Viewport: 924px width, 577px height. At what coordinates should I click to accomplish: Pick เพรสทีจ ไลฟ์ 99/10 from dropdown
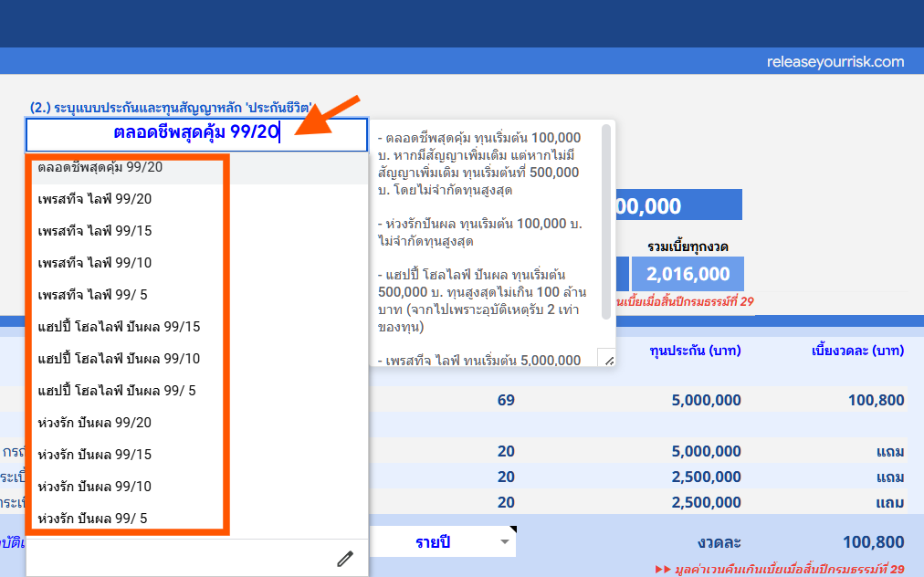[95, 263]
